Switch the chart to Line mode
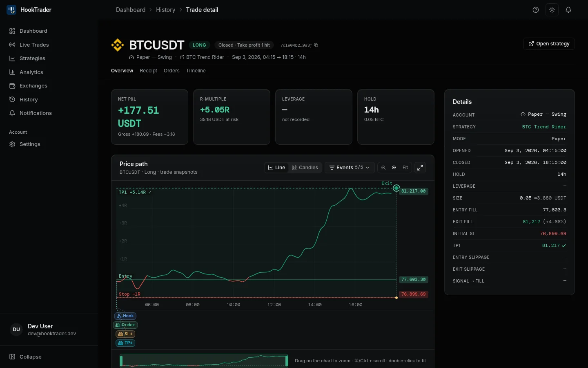The height and width of the screenshot is (368, 588). (x=276, y=168)
